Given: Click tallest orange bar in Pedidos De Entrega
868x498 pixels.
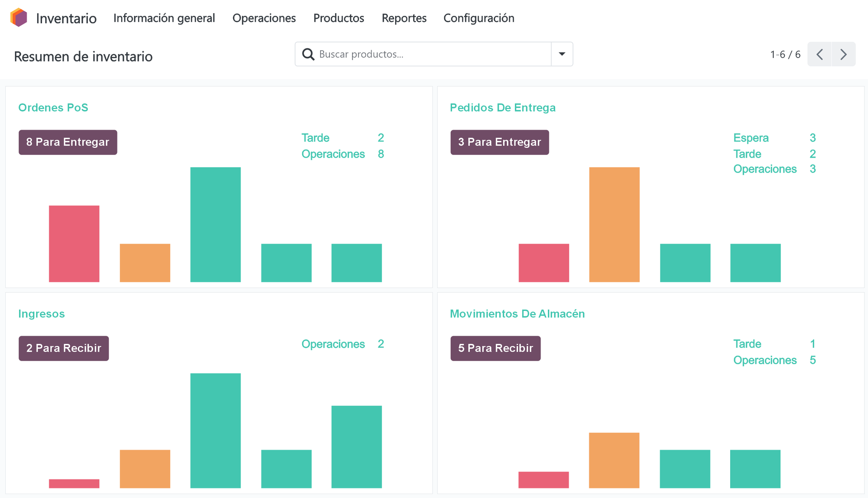Looking at the screenshot, I should pos(614,225).
